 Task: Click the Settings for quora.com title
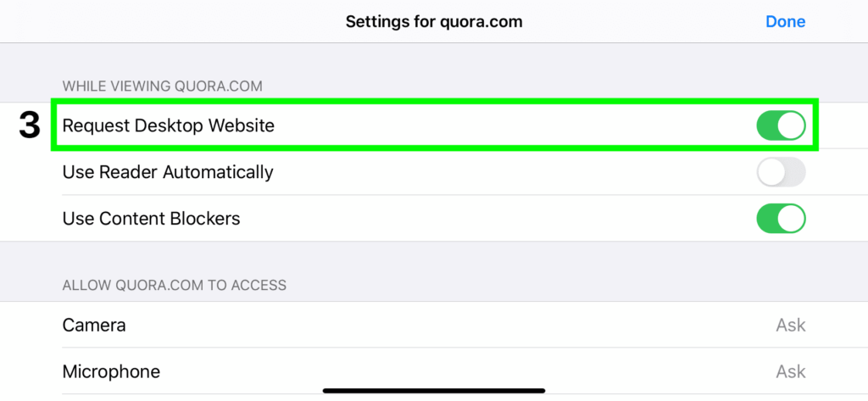[x=434, y=21]
